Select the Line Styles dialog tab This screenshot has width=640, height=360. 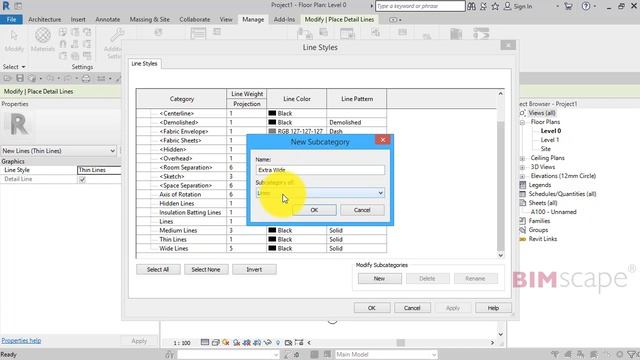pyautogui.click(x=144, y=64)
